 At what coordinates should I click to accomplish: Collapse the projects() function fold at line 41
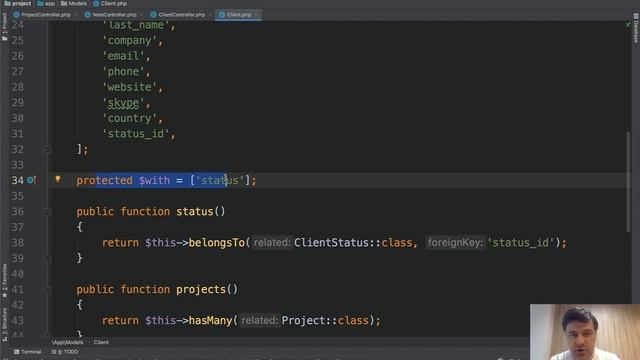[47, 289]
